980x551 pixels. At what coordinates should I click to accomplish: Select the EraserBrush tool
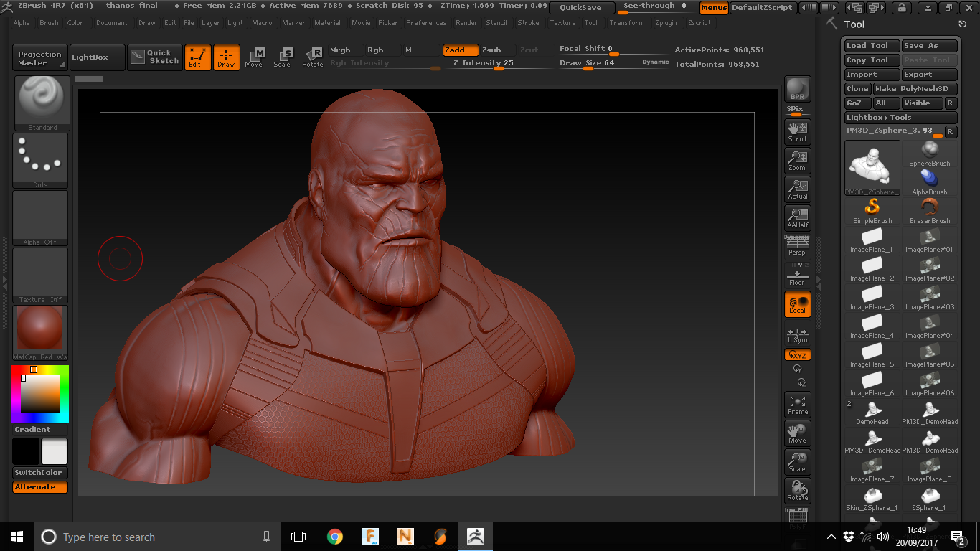(x=930, y=211)
